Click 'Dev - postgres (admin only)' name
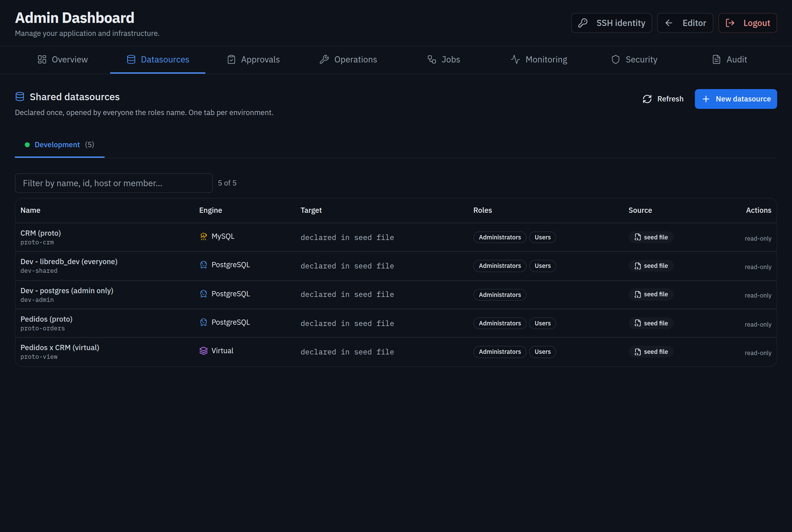Viewport: 792px width, 532px height. coord(67,291)
